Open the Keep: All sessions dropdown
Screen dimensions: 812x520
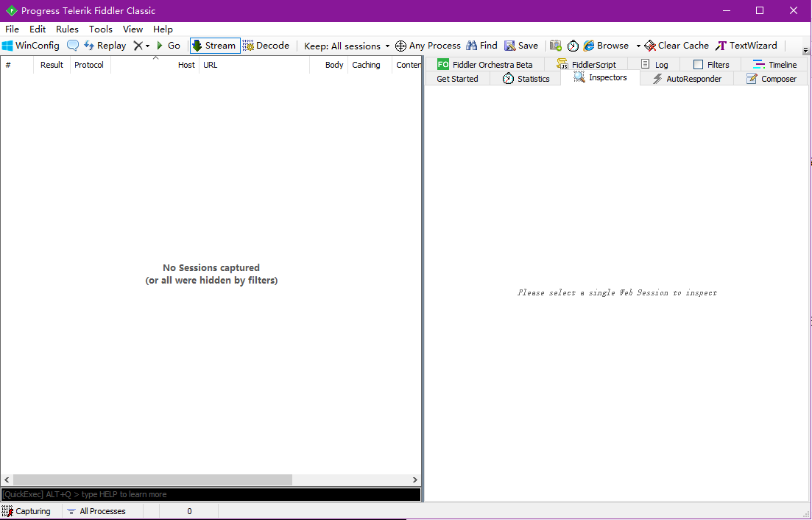click(x=347, y=46)
